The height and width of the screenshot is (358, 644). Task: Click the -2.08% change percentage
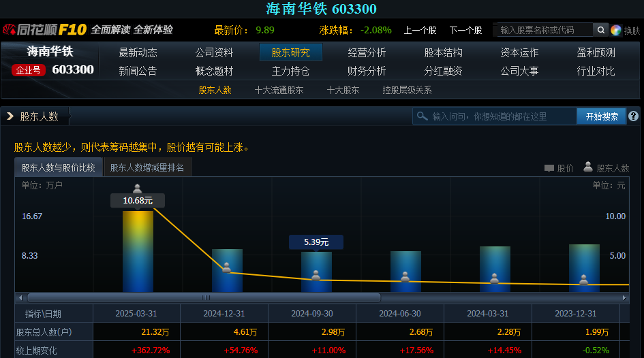(x=375, y=31)
